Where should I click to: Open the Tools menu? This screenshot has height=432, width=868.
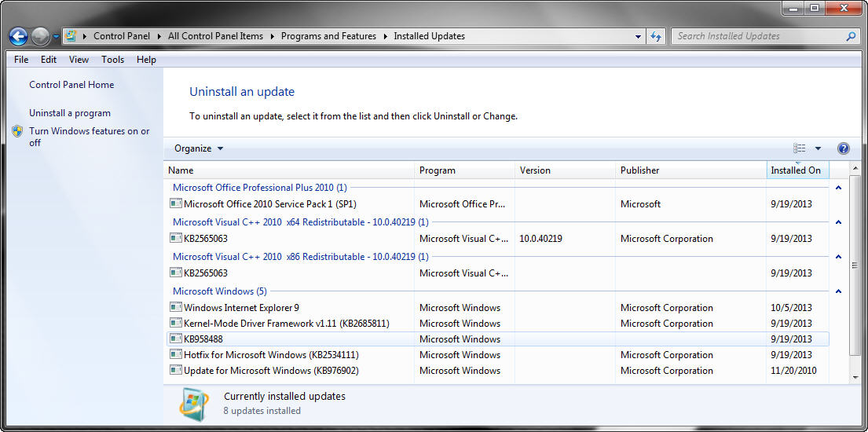point(112,59)
